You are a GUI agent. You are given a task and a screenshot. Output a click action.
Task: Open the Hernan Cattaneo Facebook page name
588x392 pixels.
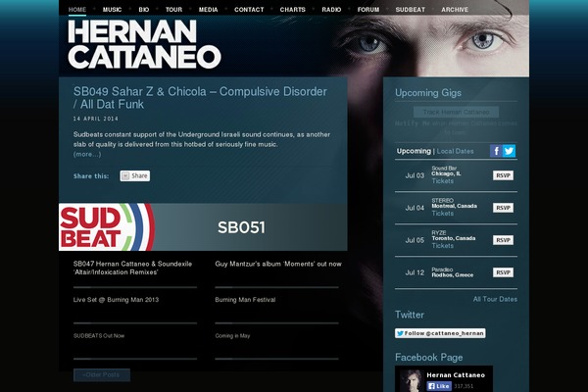[x=456, y=375]
